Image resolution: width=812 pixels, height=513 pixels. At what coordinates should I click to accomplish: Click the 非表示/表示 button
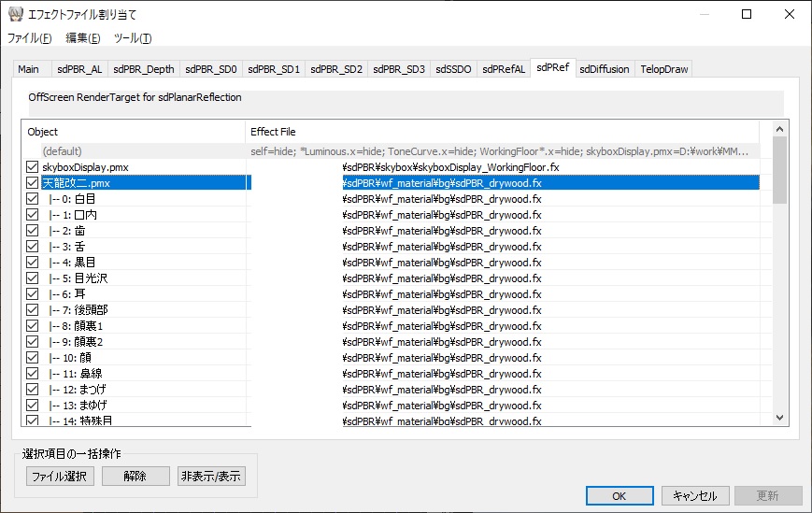pyautogui.click(x=211, y=477)
